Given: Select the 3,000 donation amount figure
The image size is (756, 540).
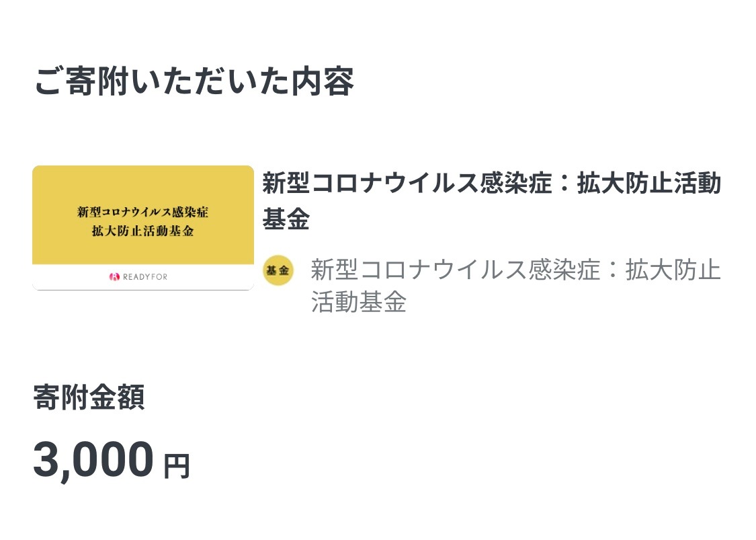Looking at the screenshot, I should click(x=93, y=460).
